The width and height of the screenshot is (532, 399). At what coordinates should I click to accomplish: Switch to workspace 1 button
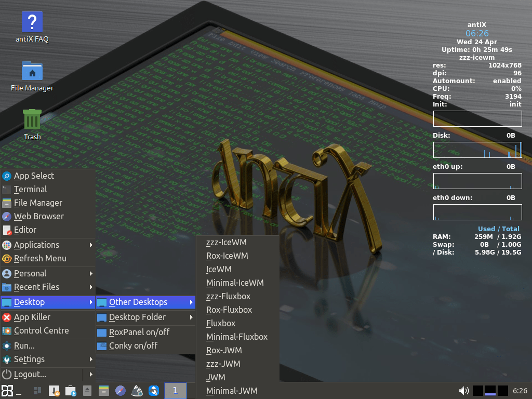(176, 391)
